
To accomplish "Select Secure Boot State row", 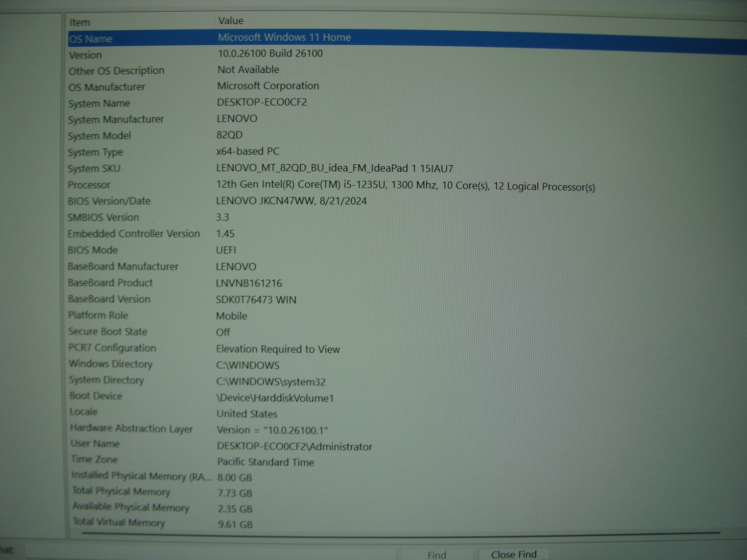I will coord(108,332).
